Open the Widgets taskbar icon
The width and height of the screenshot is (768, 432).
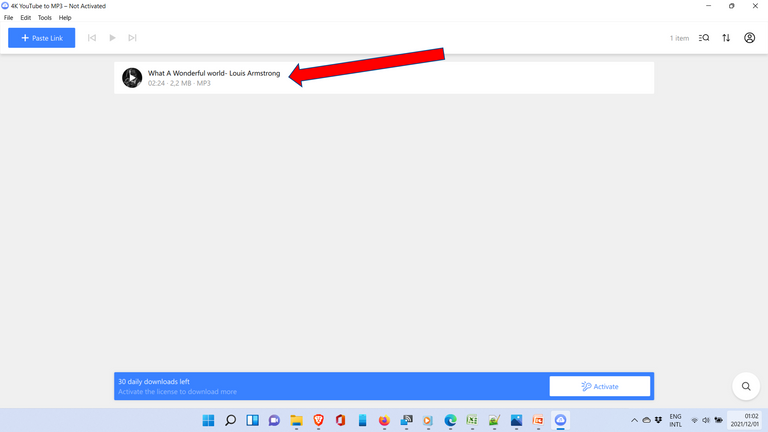pyautogui.click(x=252, y=420)
